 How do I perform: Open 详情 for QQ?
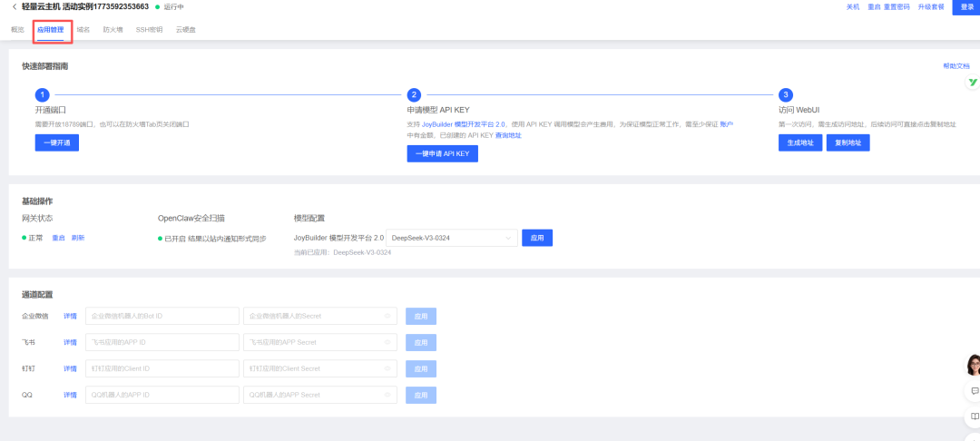click(70, 395)
